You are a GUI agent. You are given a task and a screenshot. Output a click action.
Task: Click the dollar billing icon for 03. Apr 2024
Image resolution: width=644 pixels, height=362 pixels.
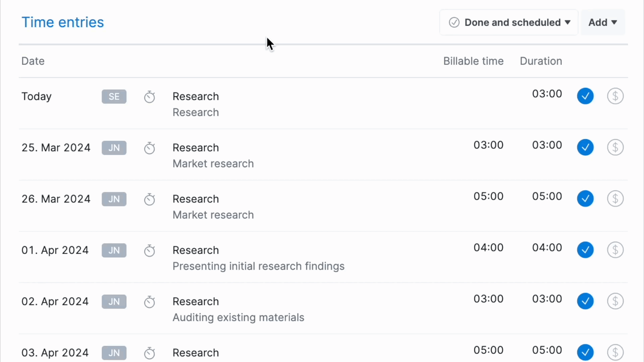(615, 353)
